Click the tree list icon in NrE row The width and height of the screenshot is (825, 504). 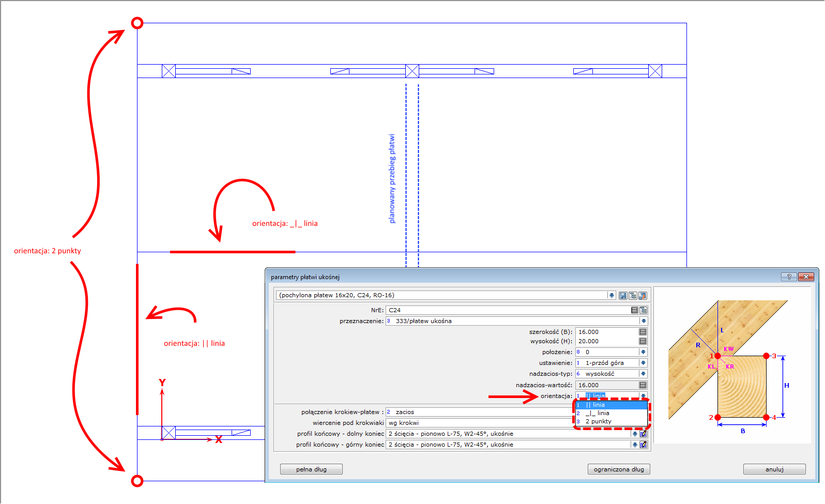pyautogui.click(x=644, y=310)
